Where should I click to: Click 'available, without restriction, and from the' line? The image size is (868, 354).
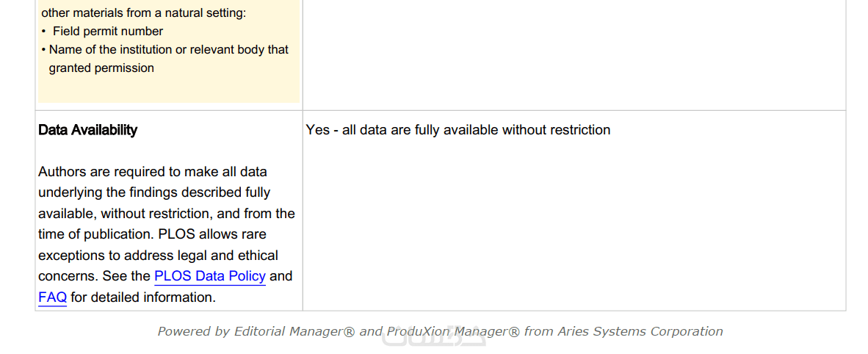click(x=167, y=214)
